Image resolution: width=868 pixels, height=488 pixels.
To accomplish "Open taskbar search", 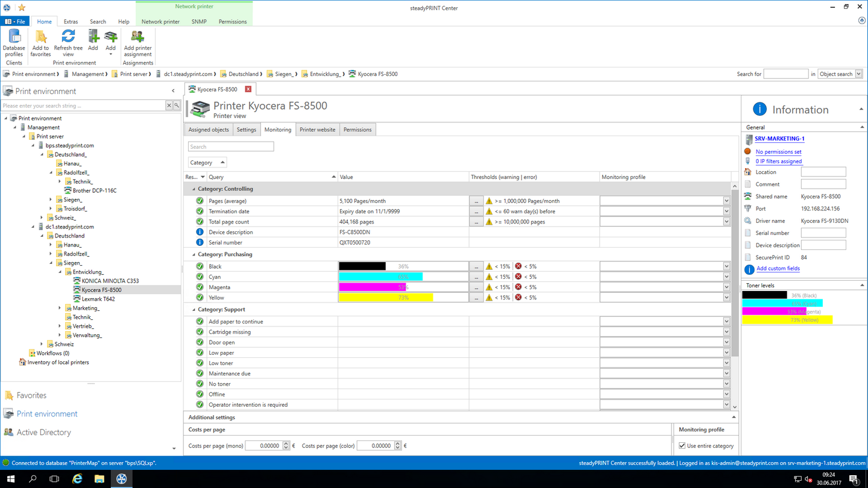I will coord(33,479).
